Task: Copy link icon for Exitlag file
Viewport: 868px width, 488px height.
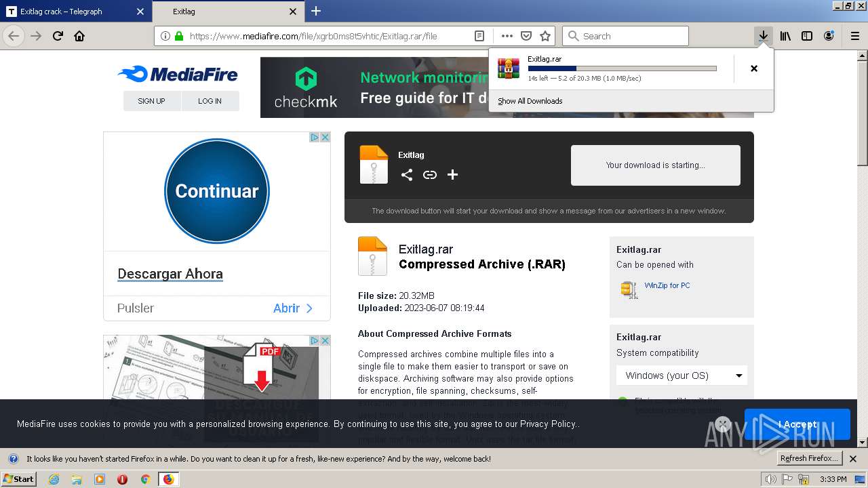Action: pyautogui.click(x=430, y=175)
